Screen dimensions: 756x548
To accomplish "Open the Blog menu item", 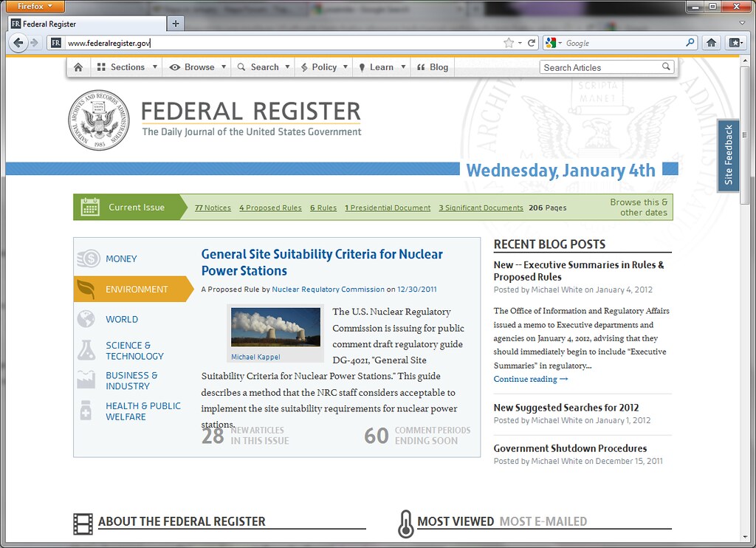I will click(433, 67).
